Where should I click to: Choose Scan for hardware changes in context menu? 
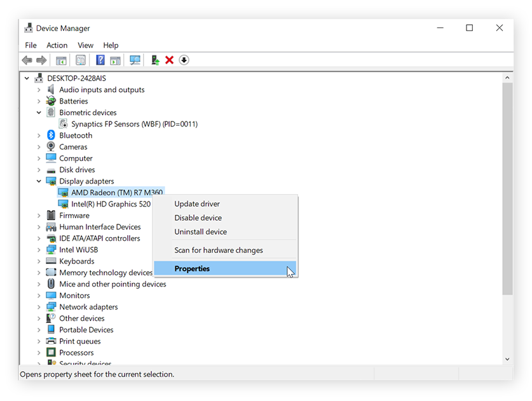pyautogui.click(x=225, y=250)
